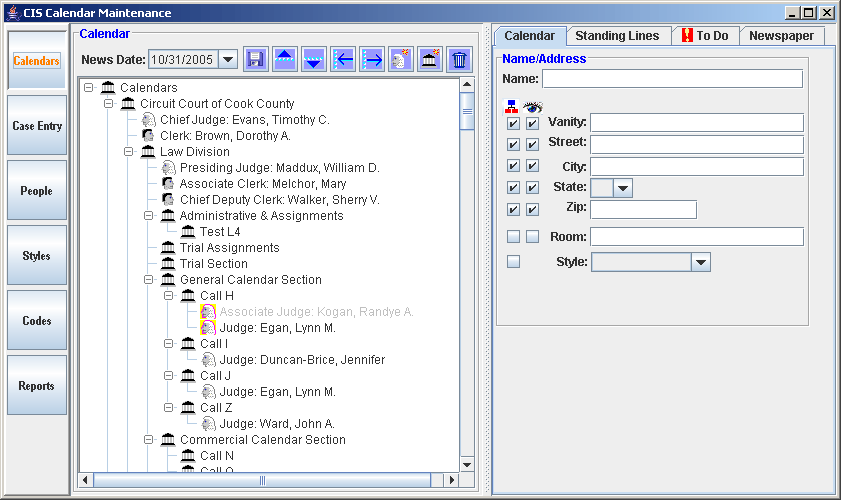Click the Name input field
Viewport: 841px width, 500px height.
(x=673, y=79)
